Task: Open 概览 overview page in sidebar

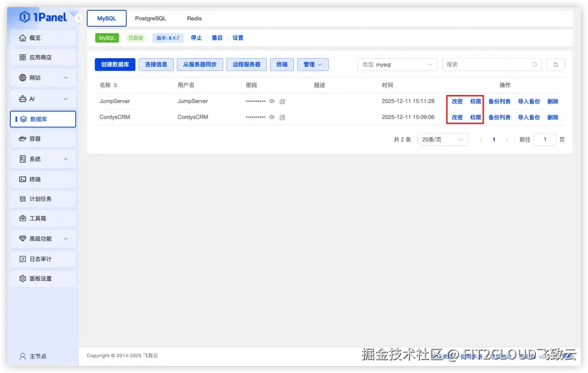Action: [43, 38]
